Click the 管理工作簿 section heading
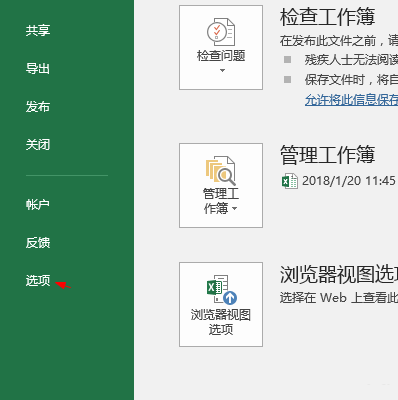This screenshot has width=398, height=400. [328, 155]
